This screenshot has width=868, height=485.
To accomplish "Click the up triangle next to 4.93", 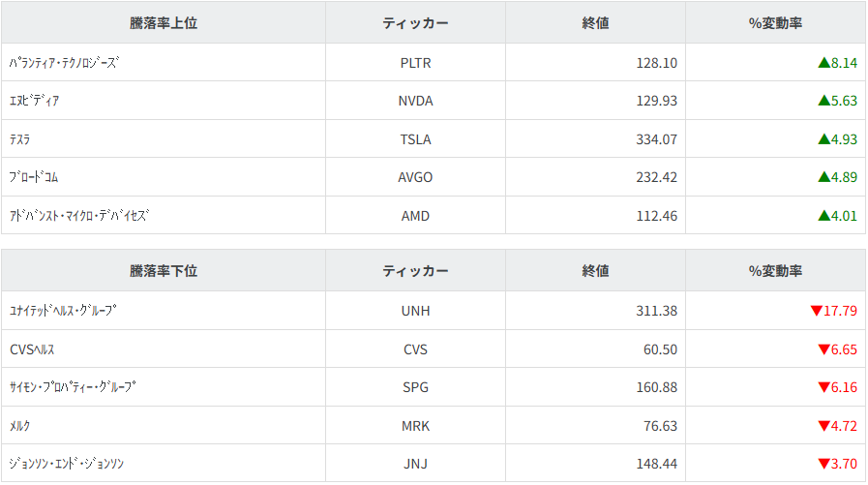I will tap(823, 139).
